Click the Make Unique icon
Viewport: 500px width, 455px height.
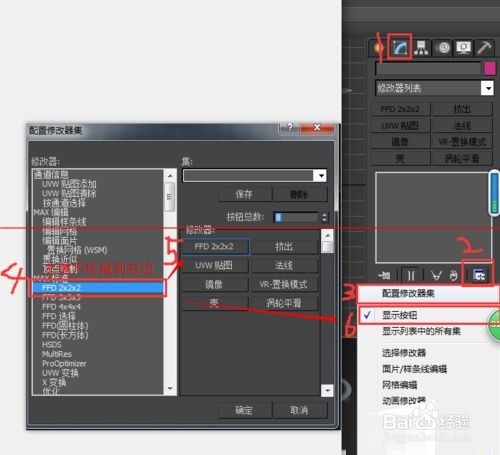click(x=436, y=275)
